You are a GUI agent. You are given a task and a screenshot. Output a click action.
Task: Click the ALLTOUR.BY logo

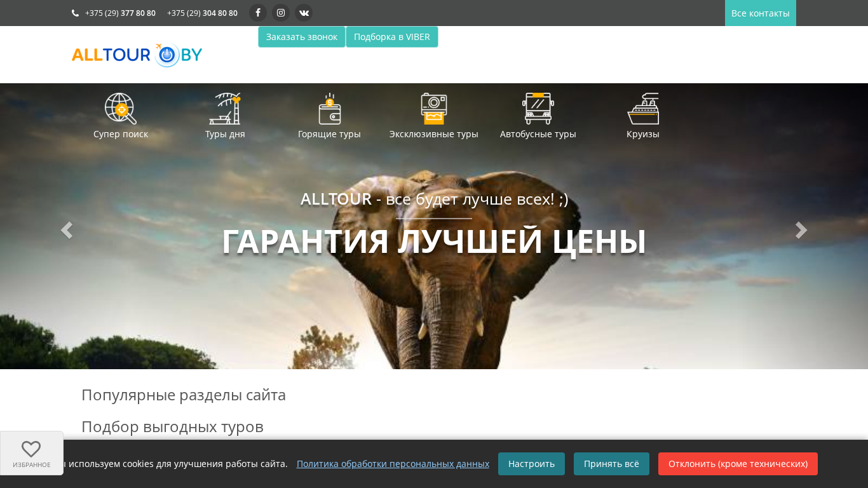137,55
